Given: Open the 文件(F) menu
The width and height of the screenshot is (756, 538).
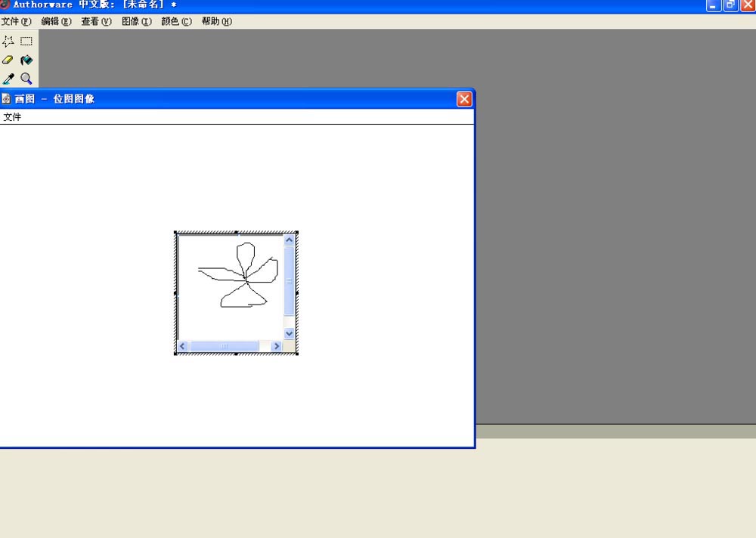Looking at the screenshot, I should (17, 21).
